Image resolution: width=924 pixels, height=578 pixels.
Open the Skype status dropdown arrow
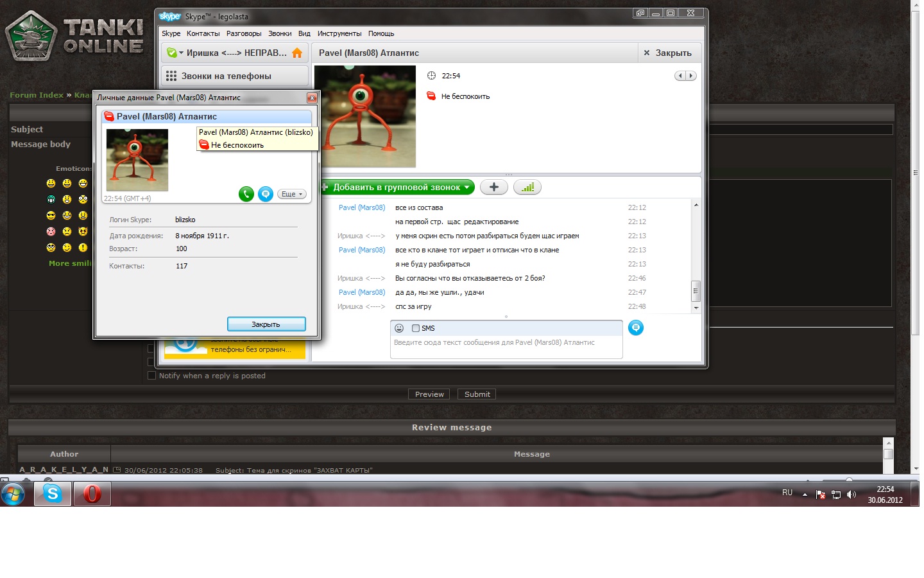click(x=182, y=53)
